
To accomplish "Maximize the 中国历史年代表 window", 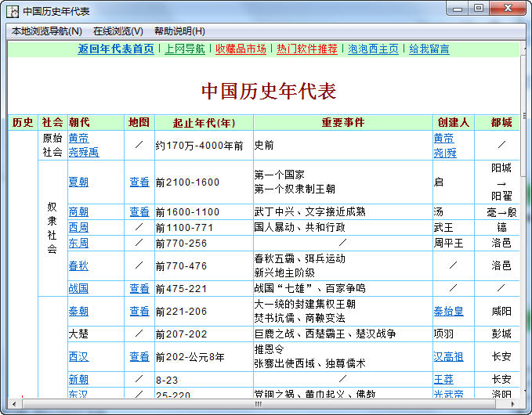I will 479,9.
